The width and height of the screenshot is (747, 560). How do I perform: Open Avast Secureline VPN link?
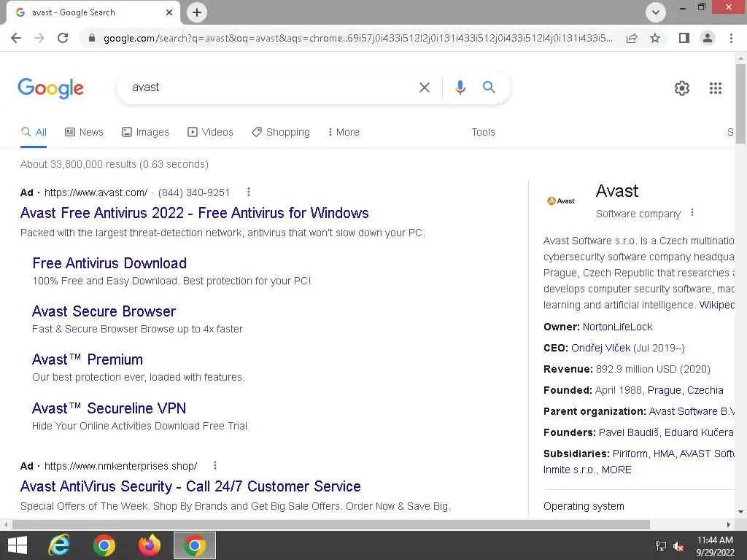[x=109, y=408]
